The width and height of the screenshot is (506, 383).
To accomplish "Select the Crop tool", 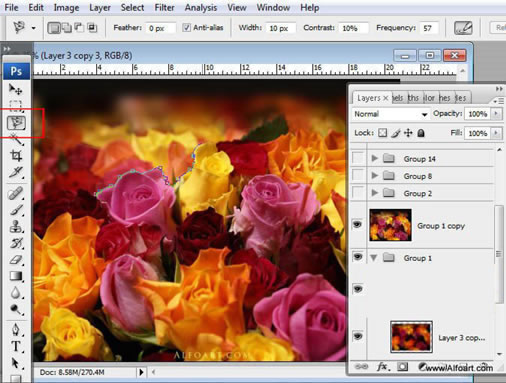I will click(x=16, y=156).
